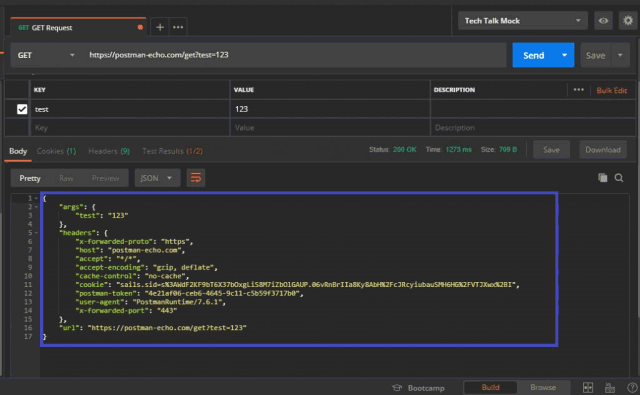640x395 pixels.
Task: Click the environment quick look eye icon
Action: [x=603, y=21]
